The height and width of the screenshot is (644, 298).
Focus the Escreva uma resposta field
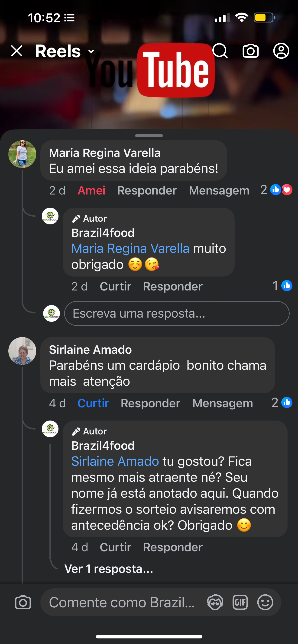point(176,313)
